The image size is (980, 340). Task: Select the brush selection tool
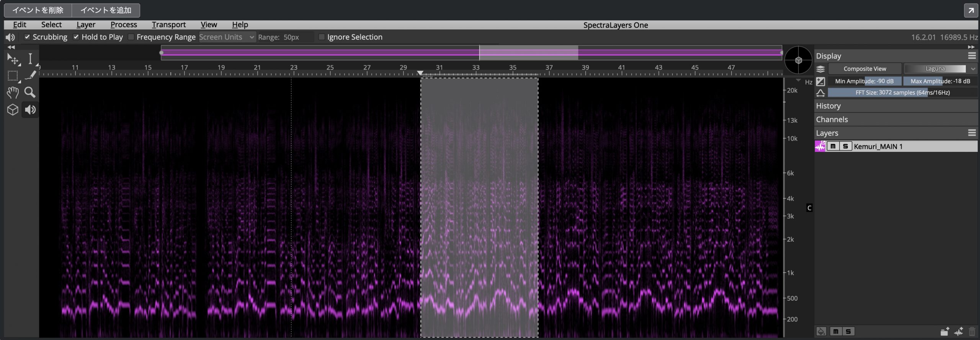pos(30,76)
